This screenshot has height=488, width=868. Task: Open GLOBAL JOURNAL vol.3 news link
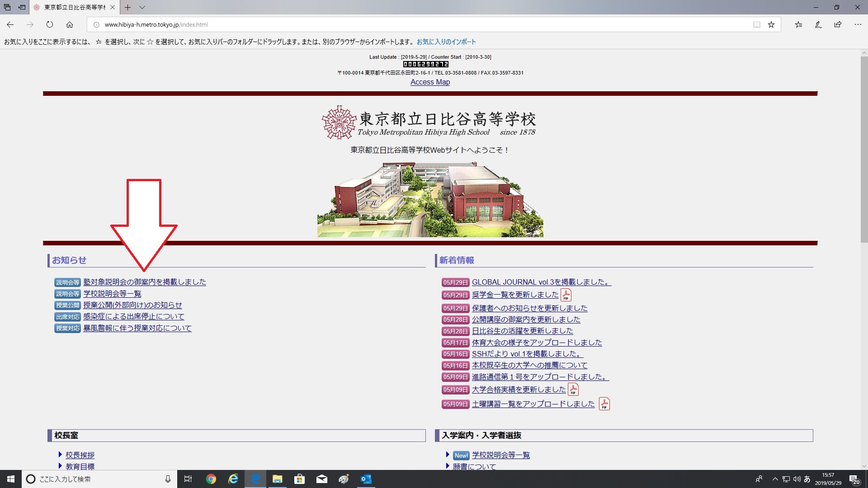pos(542,282)
